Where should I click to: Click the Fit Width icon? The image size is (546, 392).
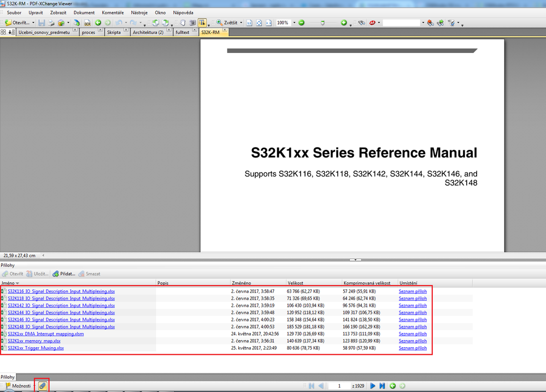[268, 22]
